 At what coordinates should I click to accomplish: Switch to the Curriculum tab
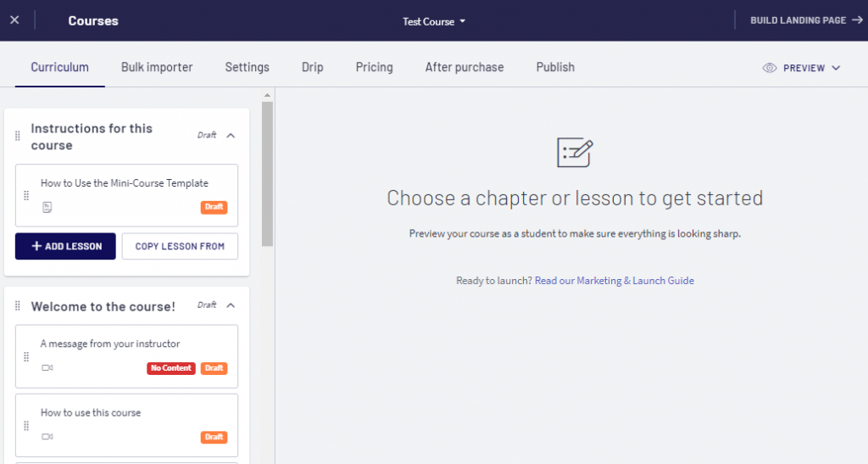pos(60,67)
